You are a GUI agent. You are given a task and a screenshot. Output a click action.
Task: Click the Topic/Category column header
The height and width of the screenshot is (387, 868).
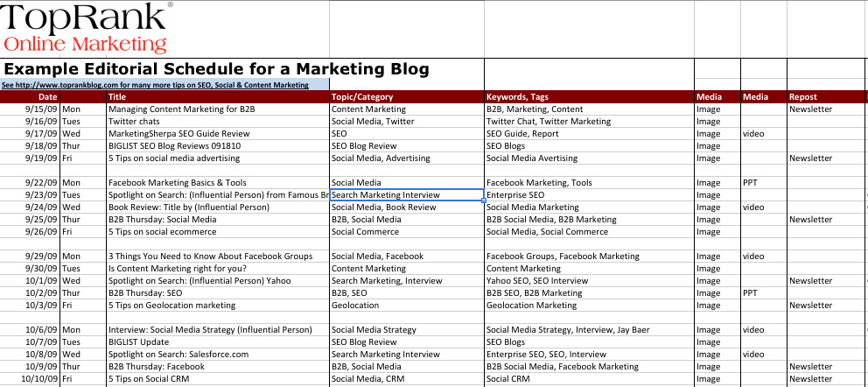pyautogui.click(x=362, y=96)
